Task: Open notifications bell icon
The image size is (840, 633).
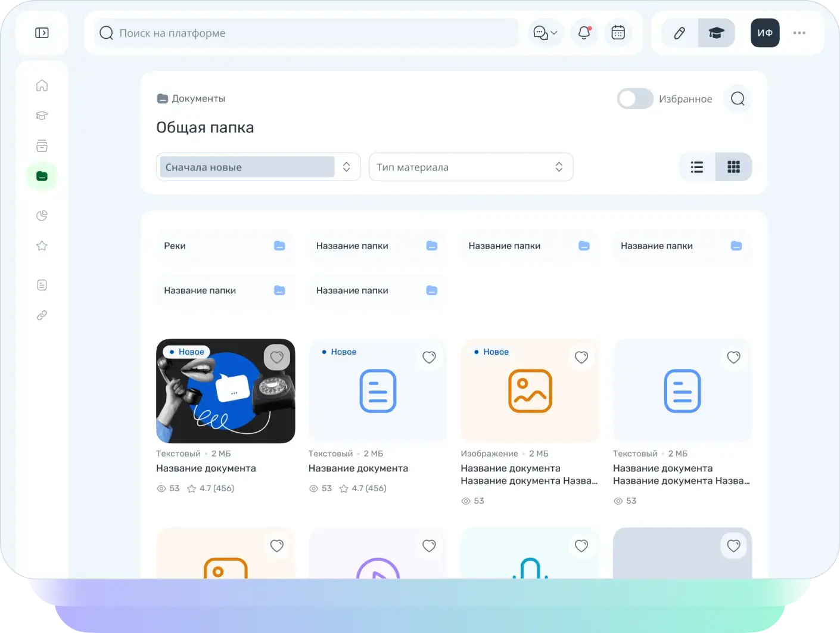Action: [x=584, y=33]
